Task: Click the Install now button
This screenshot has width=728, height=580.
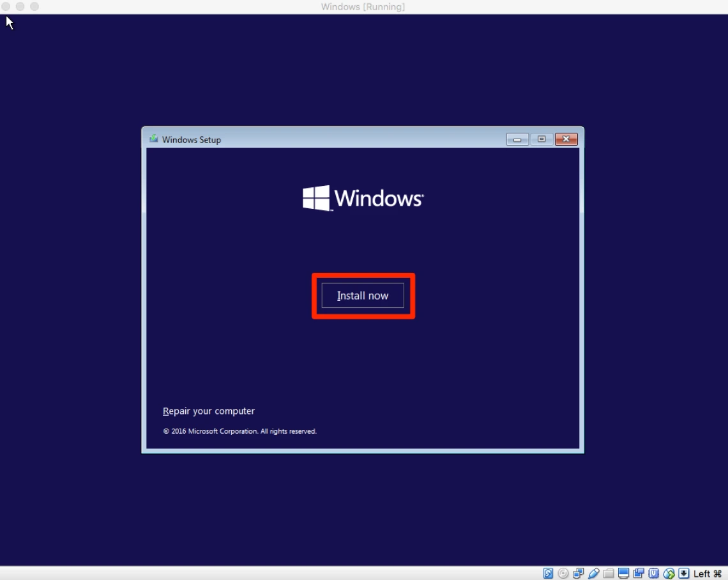Action: [363, 295]
